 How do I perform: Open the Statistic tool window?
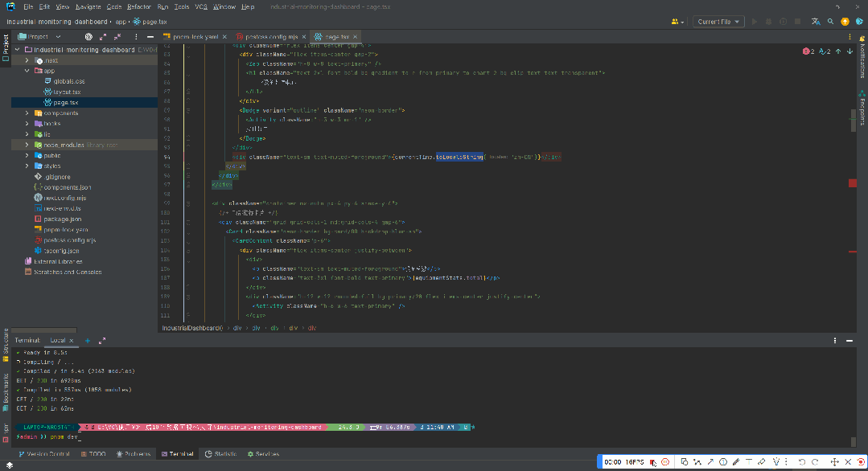click(x=220, y=454)
